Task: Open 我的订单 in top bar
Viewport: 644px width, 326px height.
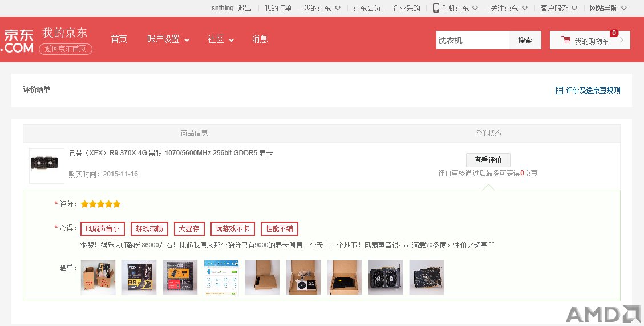Action: [278, 8]
